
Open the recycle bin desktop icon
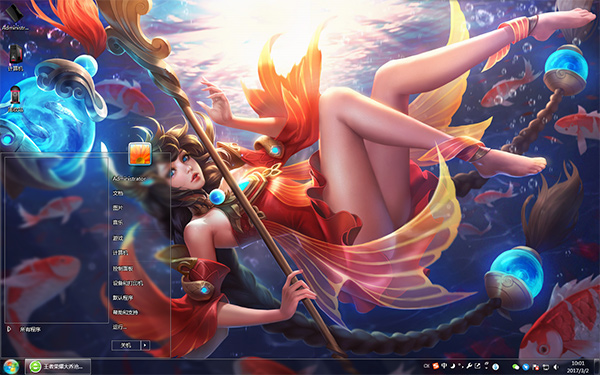[x=15, y=99]
